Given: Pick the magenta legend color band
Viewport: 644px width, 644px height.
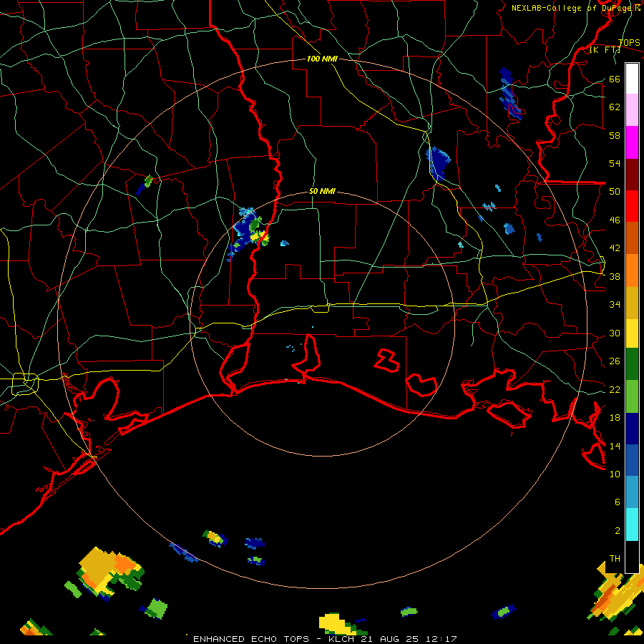Looking at the screenshot, I should tap(632, 142).
